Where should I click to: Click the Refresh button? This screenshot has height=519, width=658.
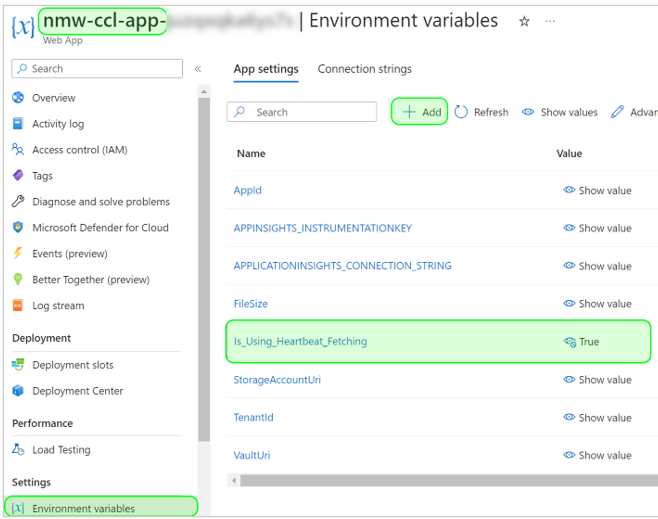tap(481, 112)
